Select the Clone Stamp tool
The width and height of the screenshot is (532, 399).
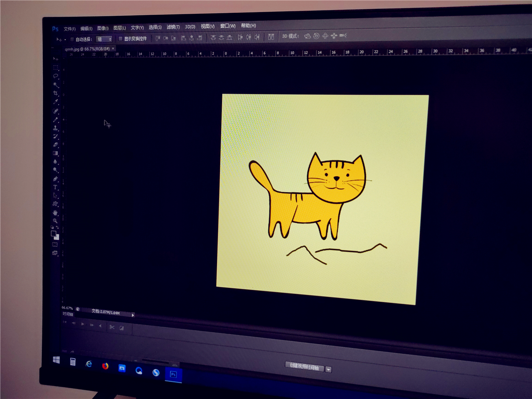tap(56, 128)
